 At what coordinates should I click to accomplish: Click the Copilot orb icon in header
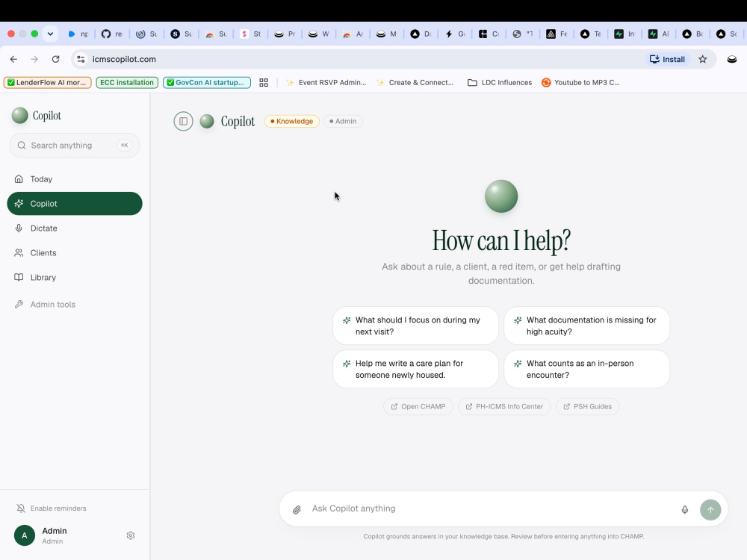click(207, 121)
